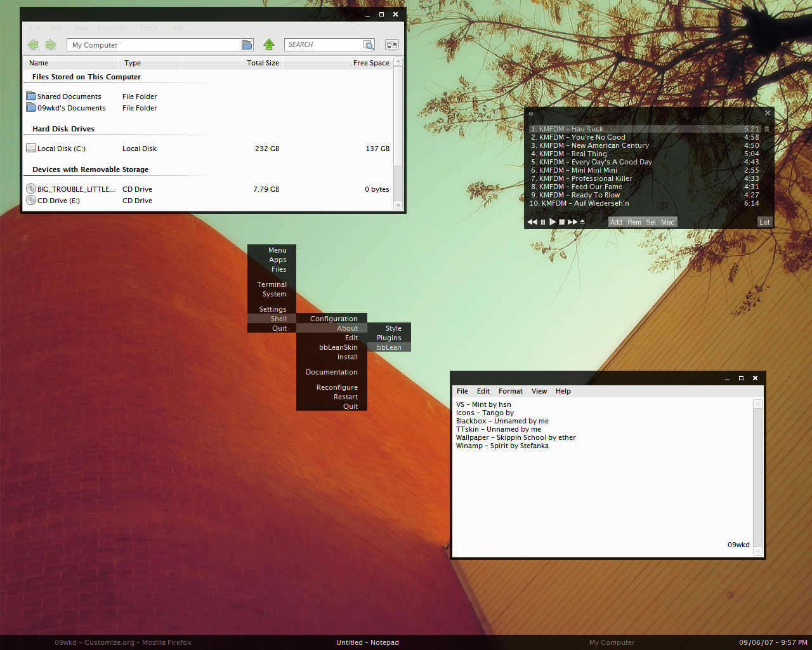Viewport: 812px width, 650px height.
Task: Open the folder icon in address bar
Action: 247,44
